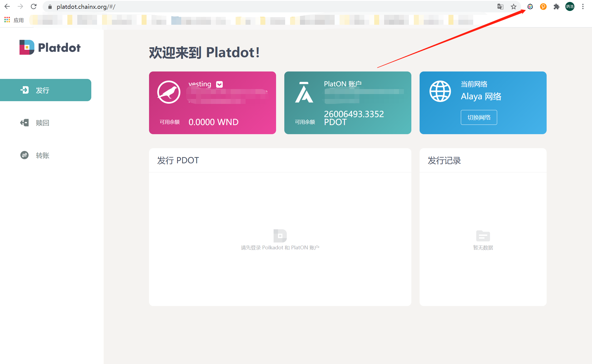
Task: Click the PlatON 账户 label
Action: (x=343, y=84)
